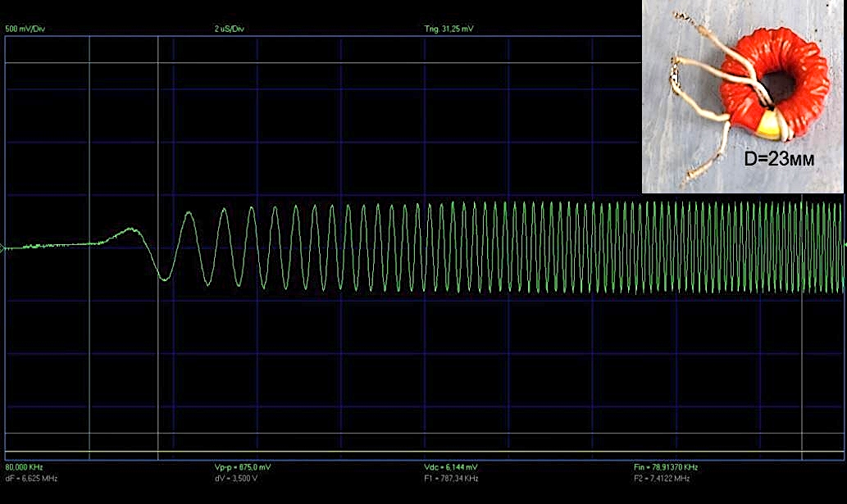847x504 pixels.
Task: Click the yellow band on the red toroid
Action: (768, 126)
